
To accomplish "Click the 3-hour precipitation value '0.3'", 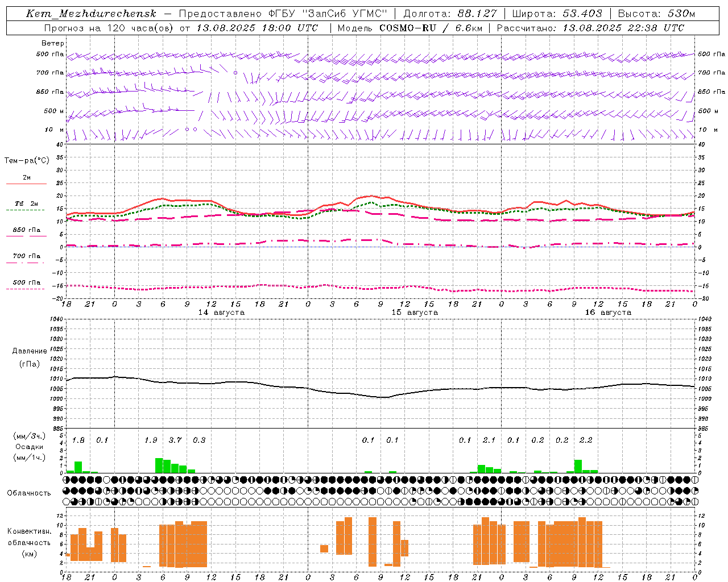I will point(199,440).
